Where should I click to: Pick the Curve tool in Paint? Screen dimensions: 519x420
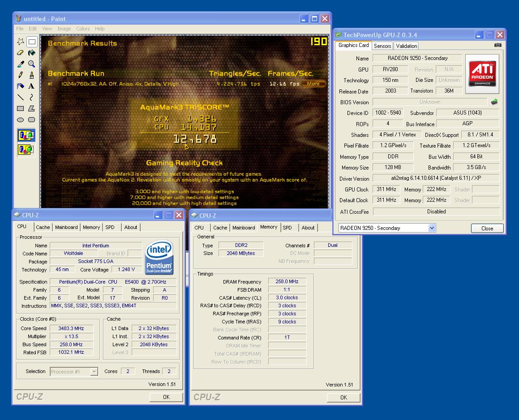32,97
